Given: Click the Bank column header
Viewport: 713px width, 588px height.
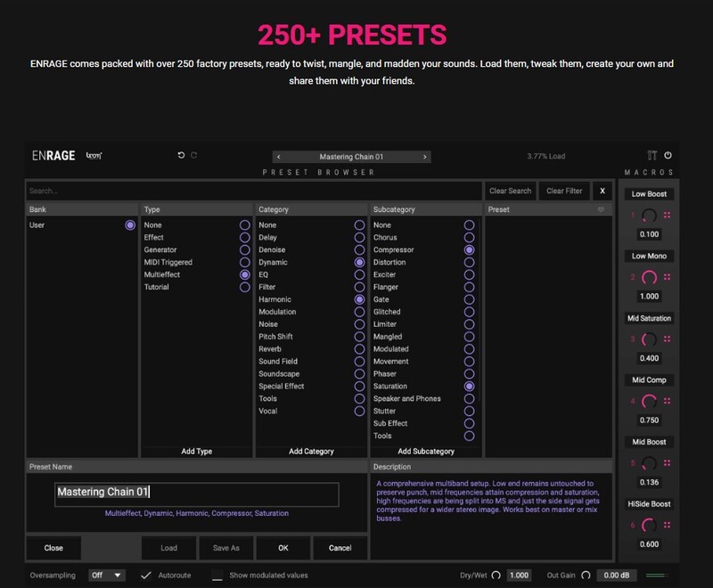Looking at the screenshot, I should (82, 209).
